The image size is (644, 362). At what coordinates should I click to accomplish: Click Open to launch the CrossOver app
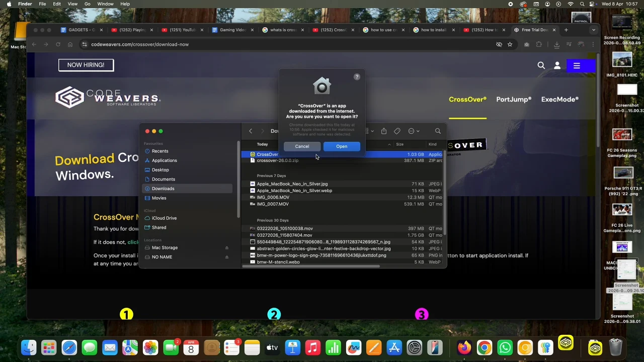(342, 146)
